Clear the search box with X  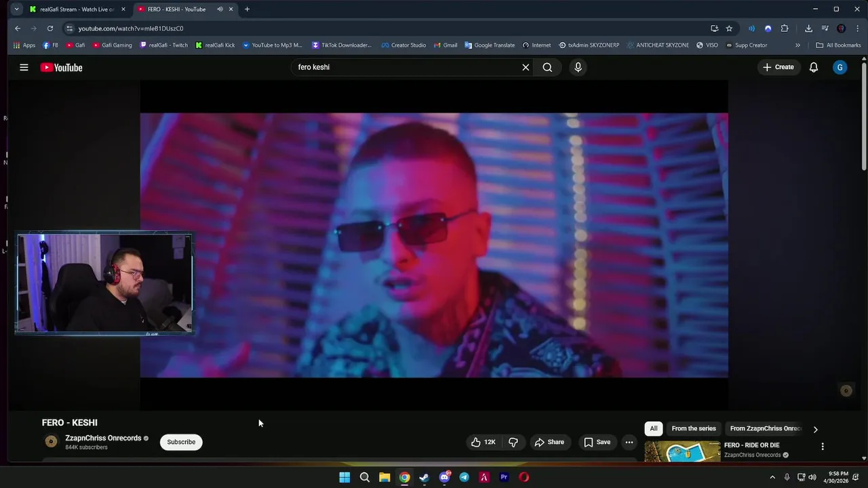click(x=526, y=67)
